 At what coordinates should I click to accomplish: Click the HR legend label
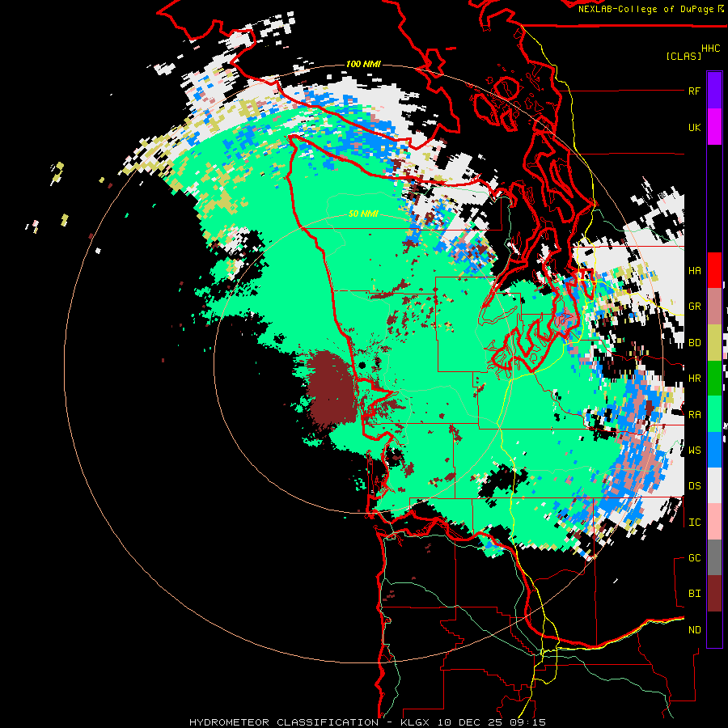coord(694,379)
